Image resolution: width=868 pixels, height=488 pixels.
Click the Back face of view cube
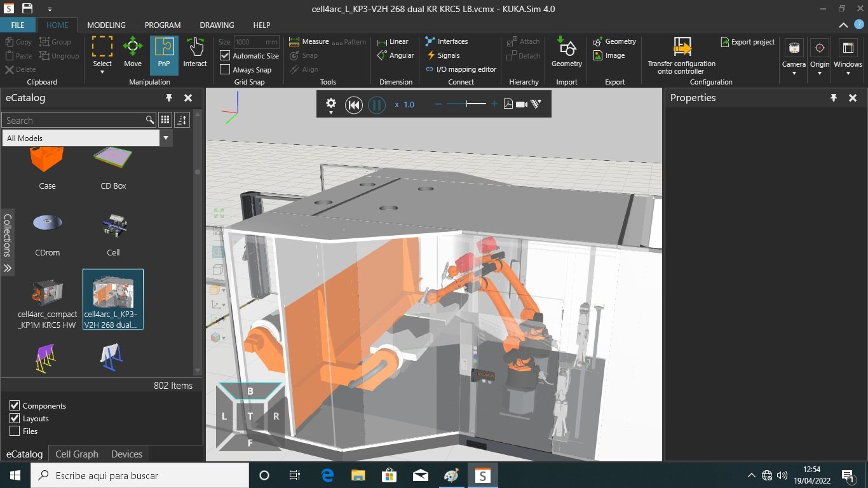tap(250, 391)
